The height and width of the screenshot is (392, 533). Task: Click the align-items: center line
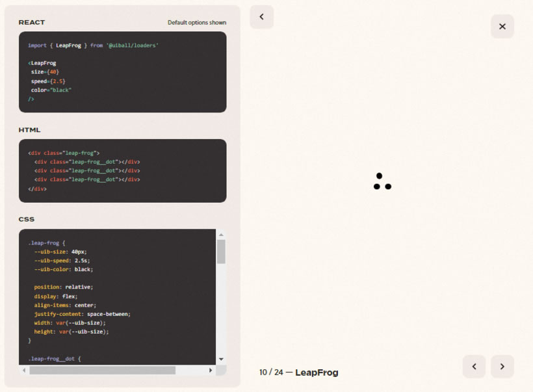pos(65,306)
